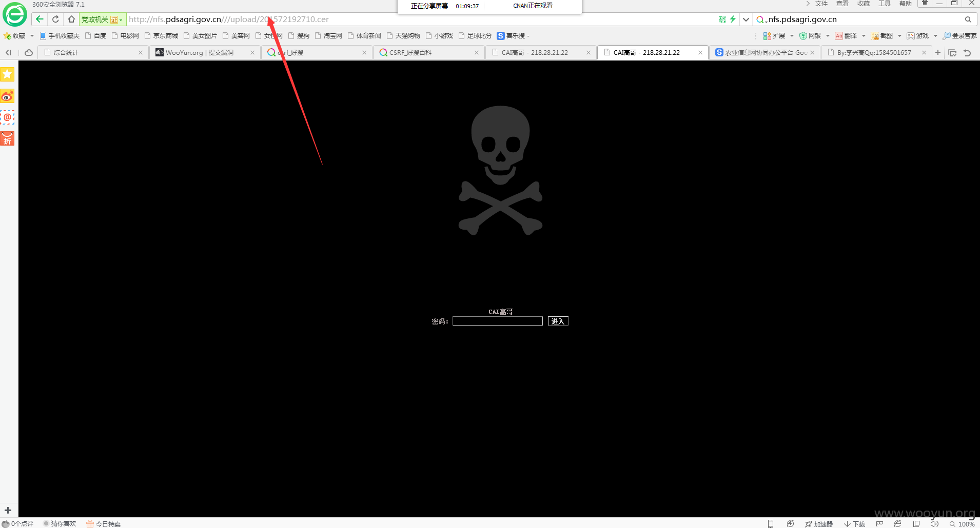
Task: Open 淘宝网 bookmark
Action: pyautogui.click(x=328, y=36)
